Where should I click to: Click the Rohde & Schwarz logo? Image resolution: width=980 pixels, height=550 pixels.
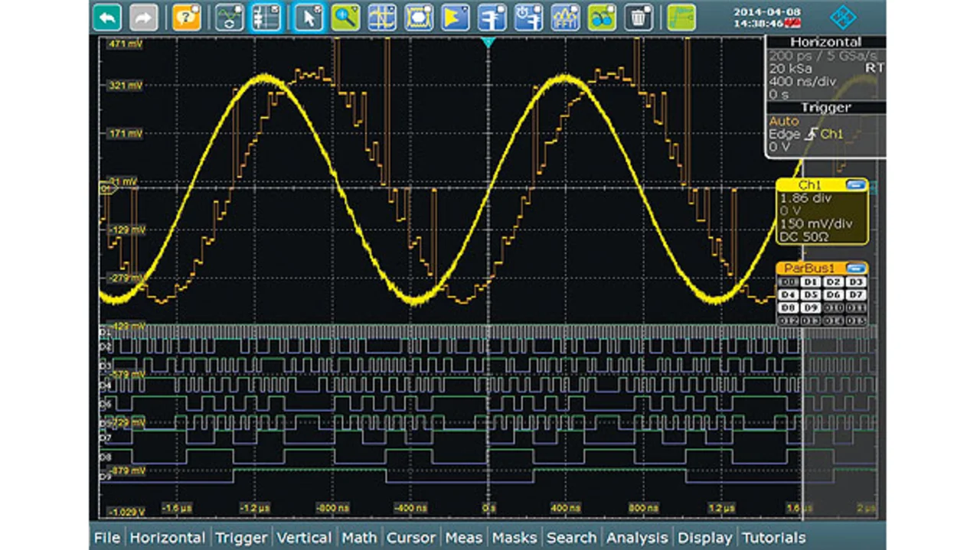pyautogui.click(x=844, y=16)
